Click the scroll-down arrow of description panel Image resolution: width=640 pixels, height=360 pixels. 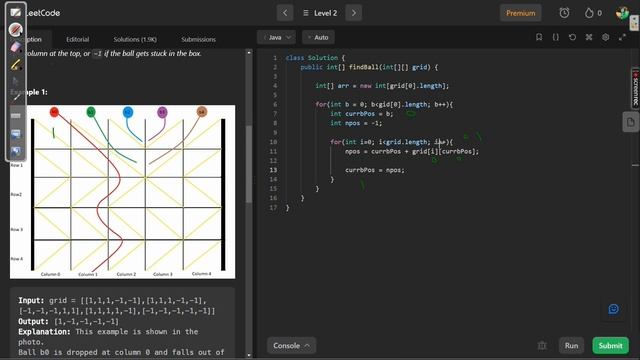[249, 355]
